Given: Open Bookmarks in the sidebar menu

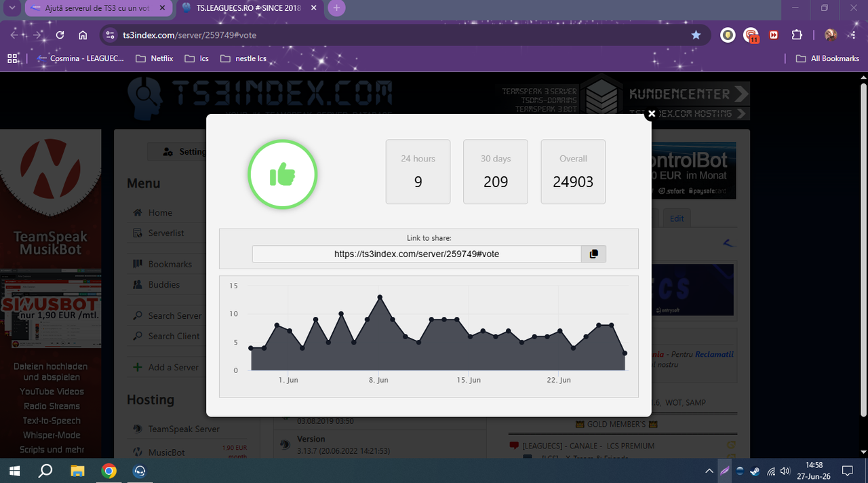Looking at the screenshot, I should point(170,264).
